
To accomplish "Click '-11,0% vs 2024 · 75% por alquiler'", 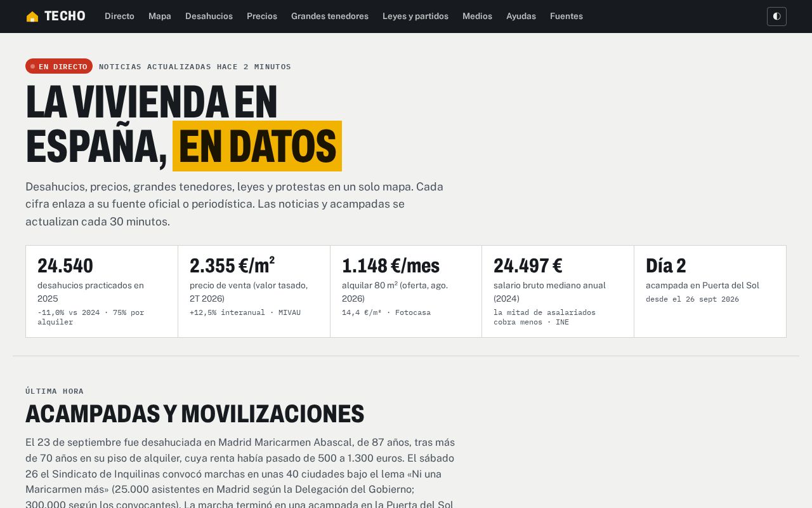I will [91, 317].
